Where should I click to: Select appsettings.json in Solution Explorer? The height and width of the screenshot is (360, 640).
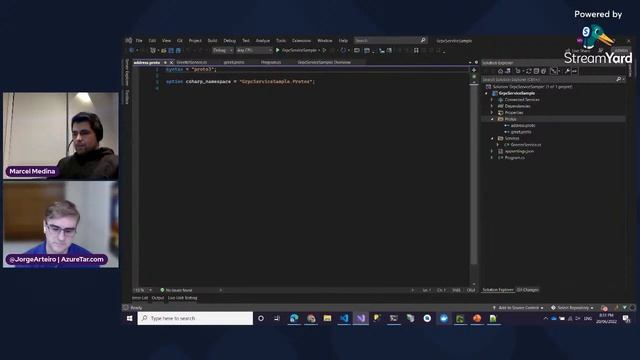[x=519, y=151]
